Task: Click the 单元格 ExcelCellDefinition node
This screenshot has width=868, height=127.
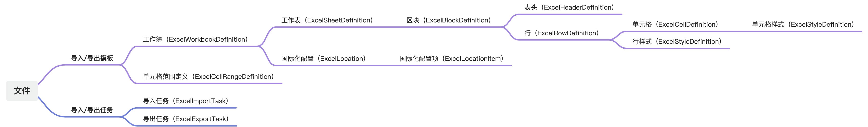Action: [675, 25]
